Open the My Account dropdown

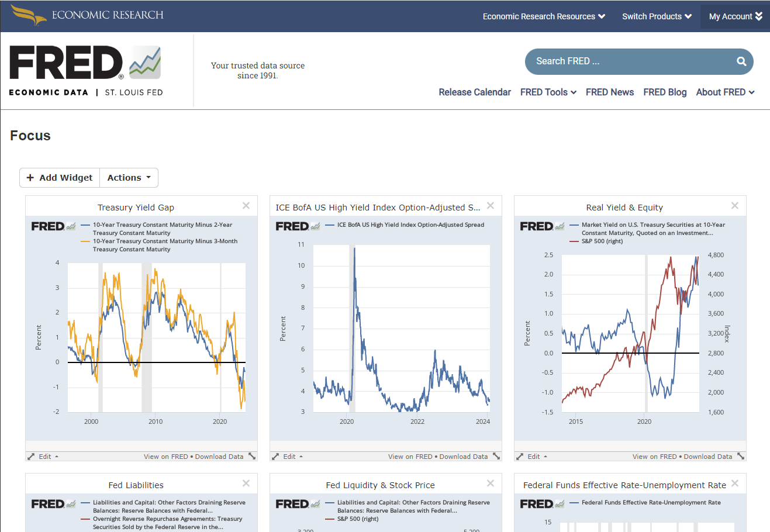(735, 16)
